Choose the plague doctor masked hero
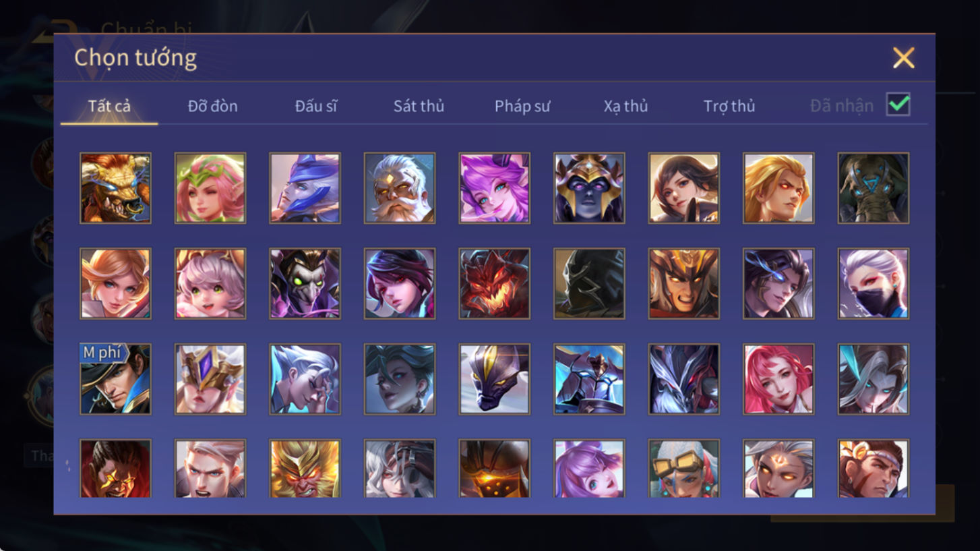980x551 pixels. (x=305, y=283)
